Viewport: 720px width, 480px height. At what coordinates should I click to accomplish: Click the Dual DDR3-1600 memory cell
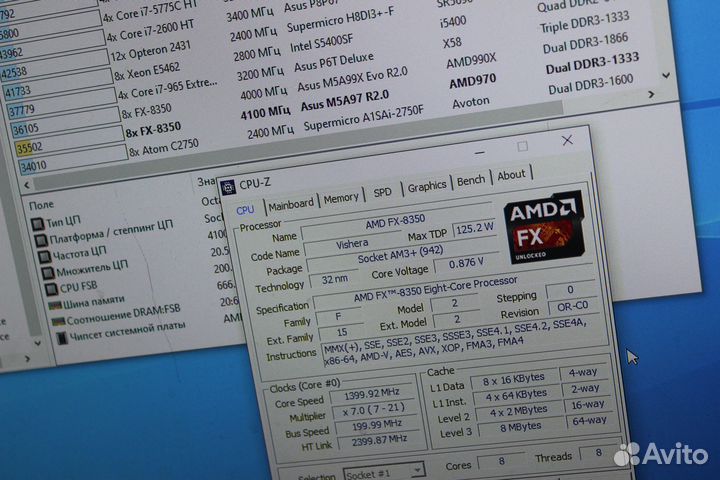591,84
